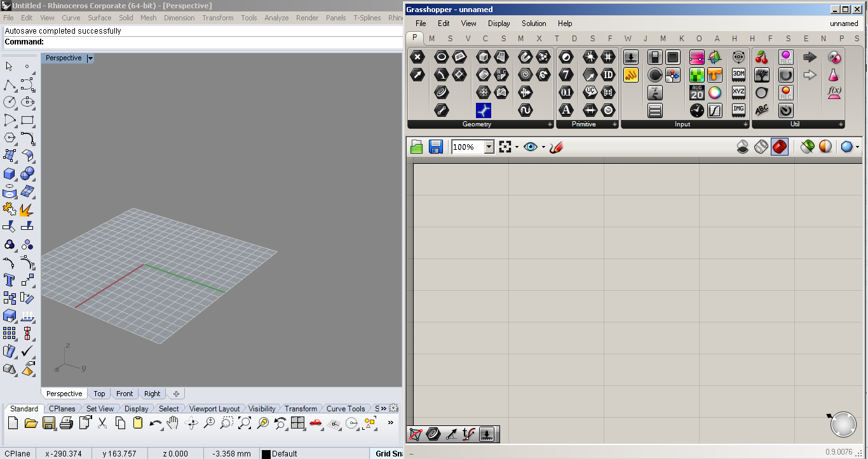
Task: Open toolbar options gear icon in Rhino
Action: coord(394,408)
